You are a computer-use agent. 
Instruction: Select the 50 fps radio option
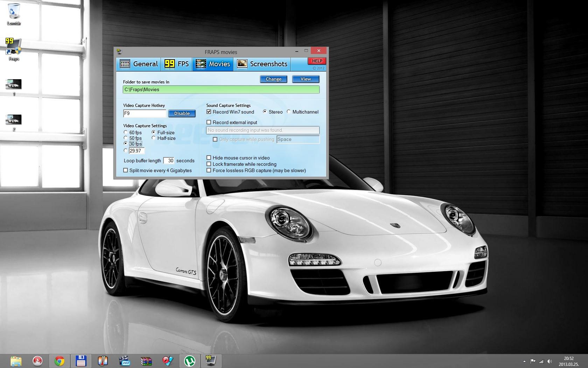click(126, 138)
